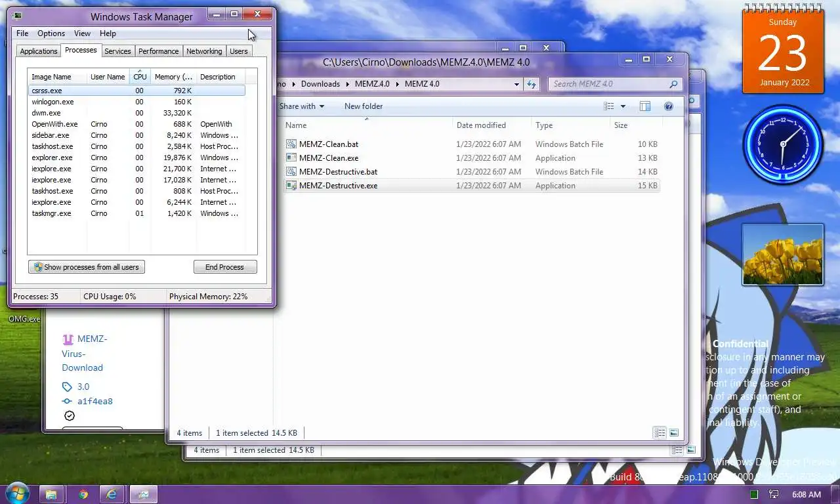Click the Downloads segment in the breadcrumb
The width and height of the screenshot is (840, 504).
320,84
